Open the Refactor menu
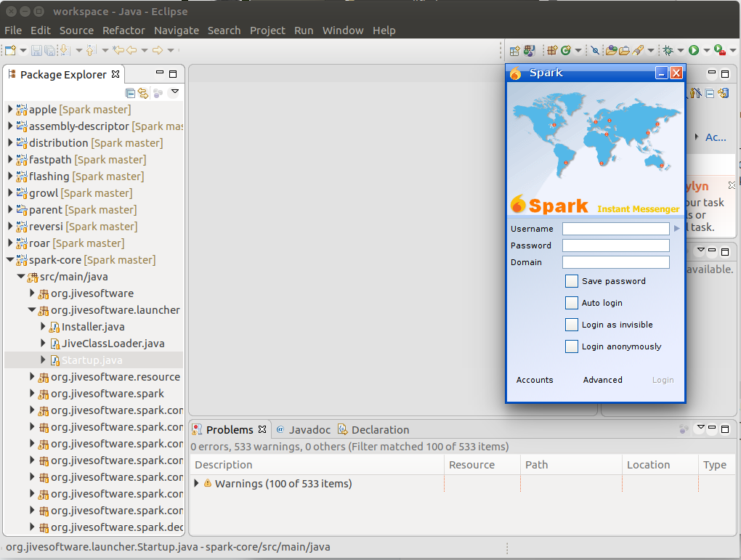 (x=123, y=31)
